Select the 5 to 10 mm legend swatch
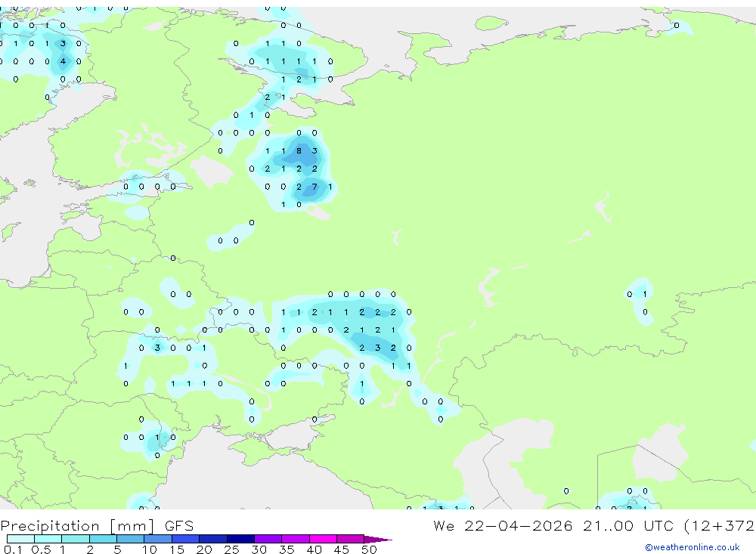The width and height of the screenshot is (756, 554). coord(131,539)
